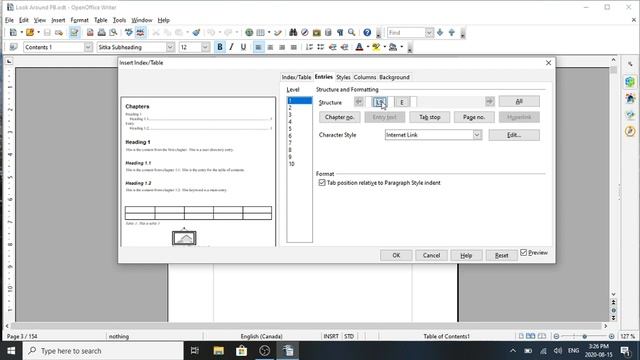Open the Data Sources icon
The image size is (640, 360).
pyautogui.click(x=328, y=33)
